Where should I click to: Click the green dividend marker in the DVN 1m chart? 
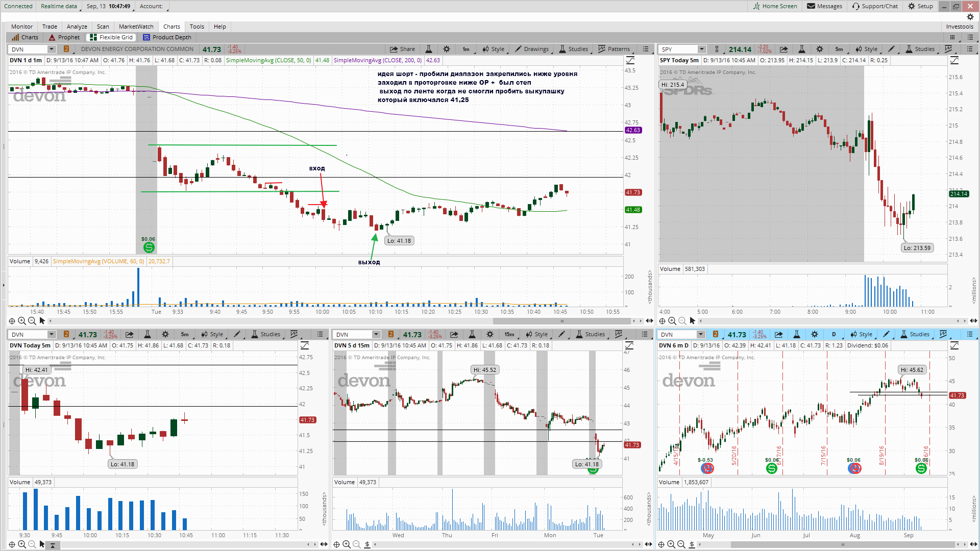point(149,247)
